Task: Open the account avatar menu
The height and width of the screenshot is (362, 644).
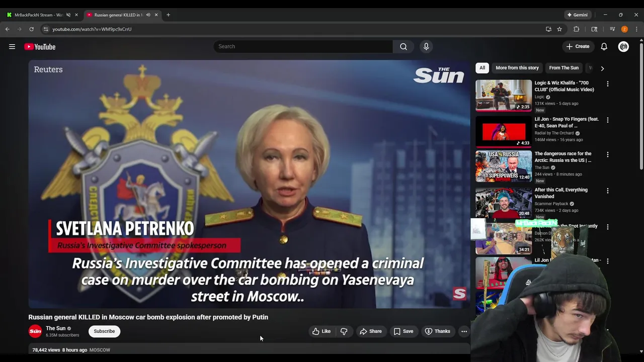Action: 623,46
